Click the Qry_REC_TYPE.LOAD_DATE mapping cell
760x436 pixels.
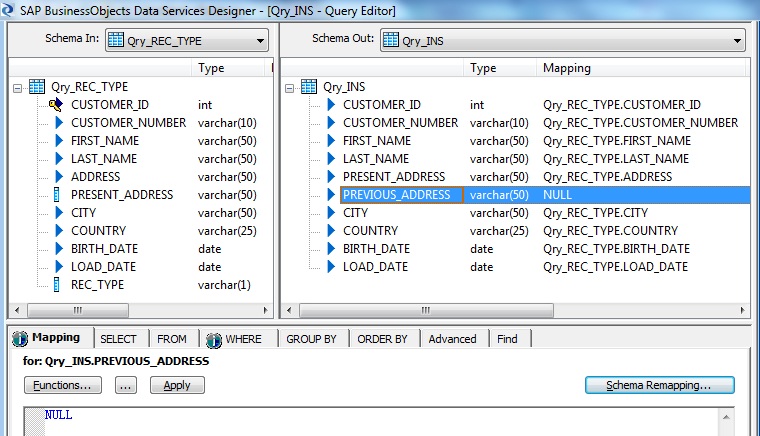[615, 266]
